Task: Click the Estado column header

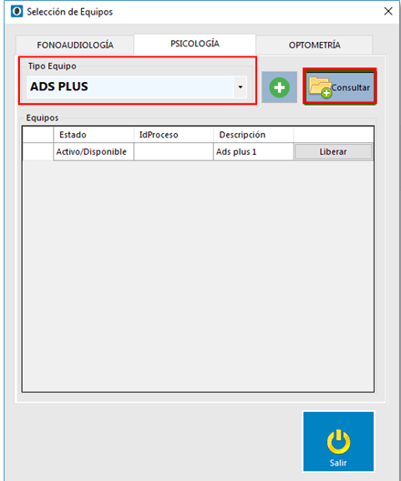Action: [93, 135]
